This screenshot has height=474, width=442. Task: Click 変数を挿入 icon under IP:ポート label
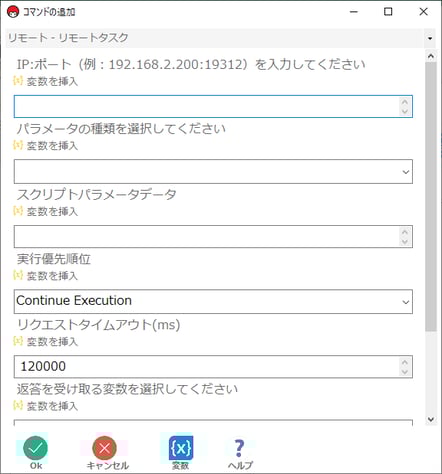[18, 80]
